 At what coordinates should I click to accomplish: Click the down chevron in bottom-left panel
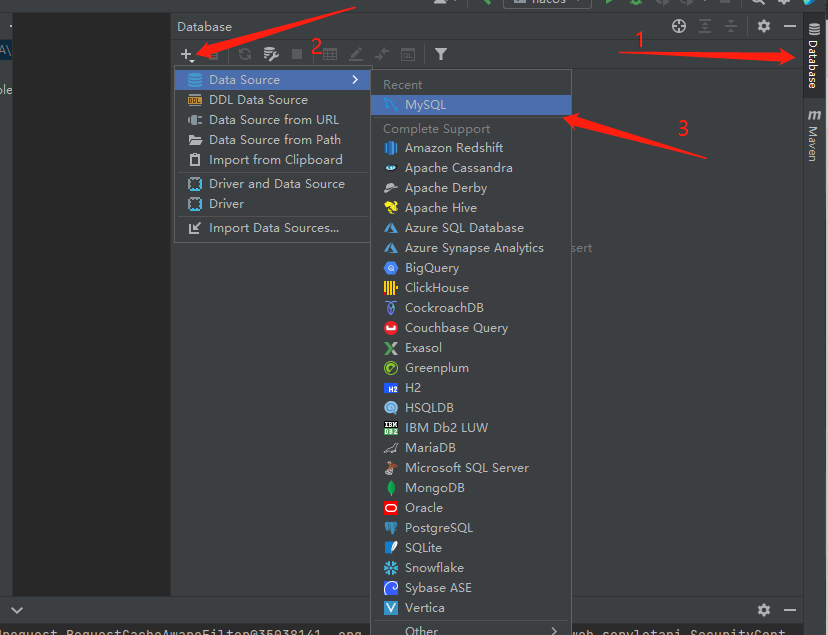17,610
